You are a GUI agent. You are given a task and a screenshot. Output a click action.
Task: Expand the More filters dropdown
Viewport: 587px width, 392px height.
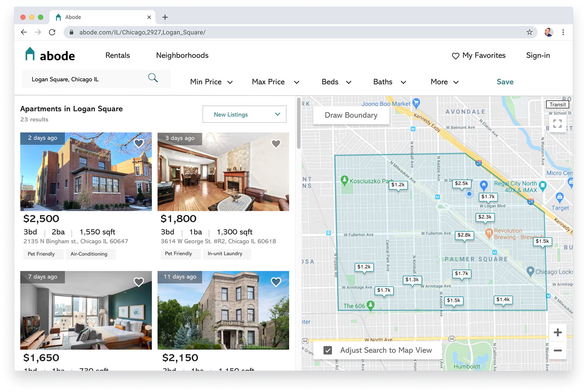pyautogui.click(x=445, y=82)
